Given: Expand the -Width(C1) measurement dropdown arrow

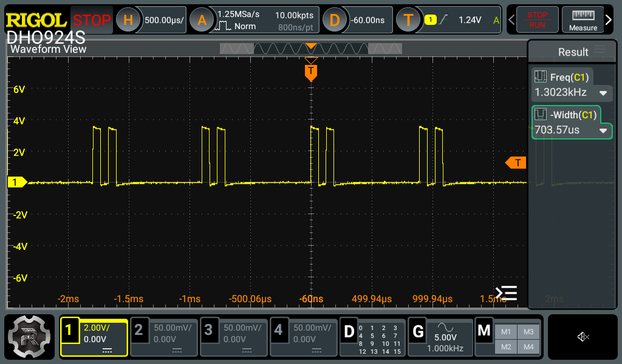Looking at the screenshot, I should pos(603,130).
